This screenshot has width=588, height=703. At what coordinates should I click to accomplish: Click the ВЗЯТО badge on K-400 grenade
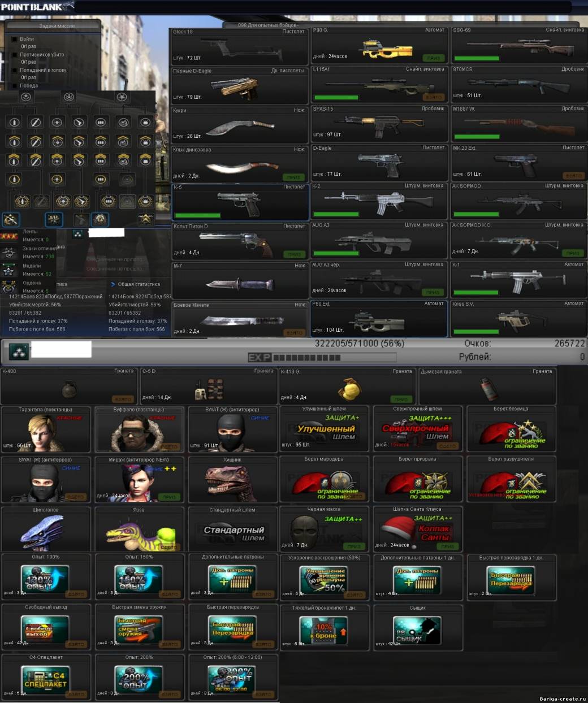click(123, 399)
